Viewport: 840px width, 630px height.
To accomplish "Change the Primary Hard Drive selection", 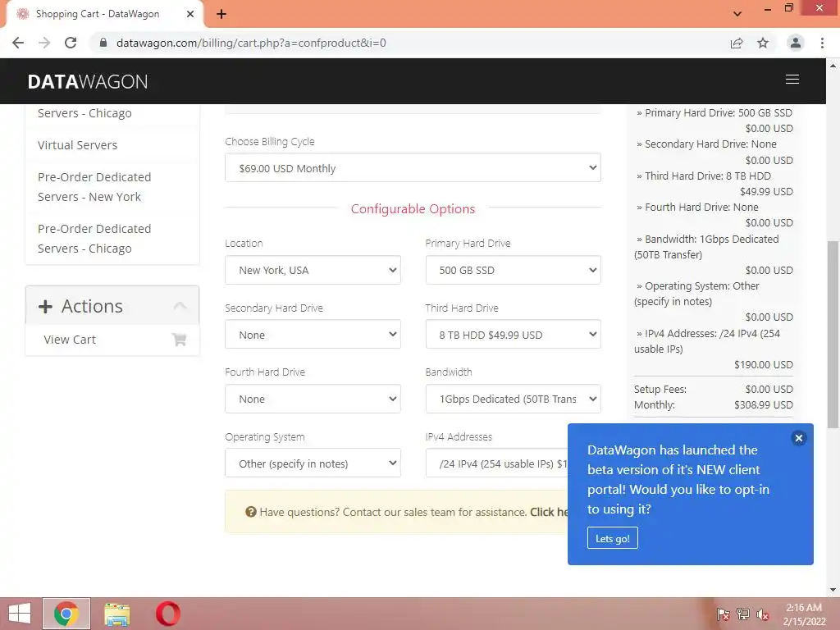I will coord(513,270).
